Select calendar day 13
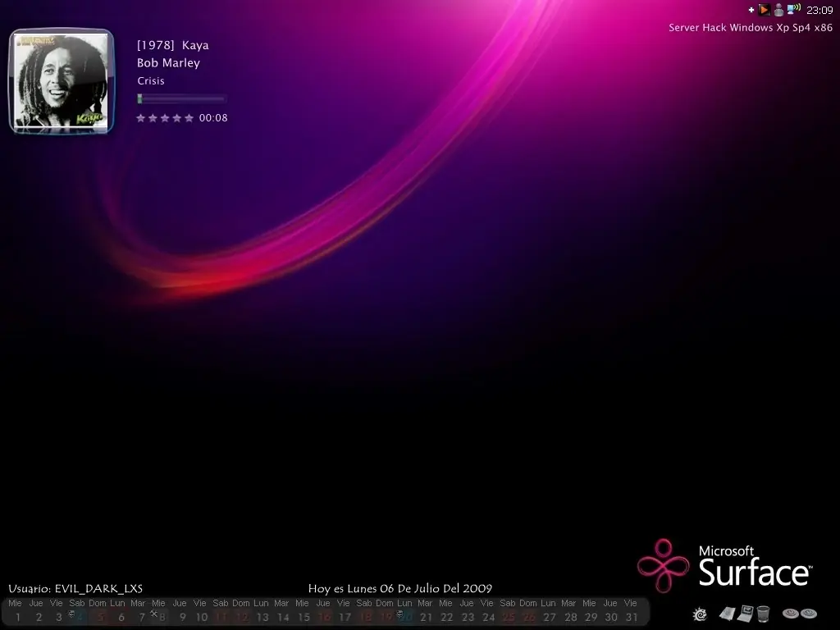840x630 pixels. click(262, 617)
